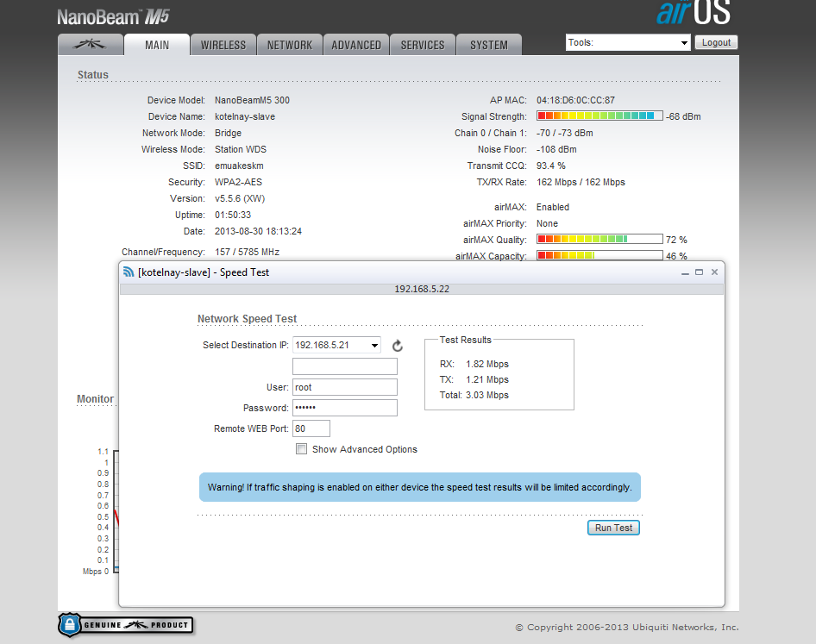Click the 192.168.5.22 address bar in dialog
This screenshot has width=816, height=644.
point(422,289)
